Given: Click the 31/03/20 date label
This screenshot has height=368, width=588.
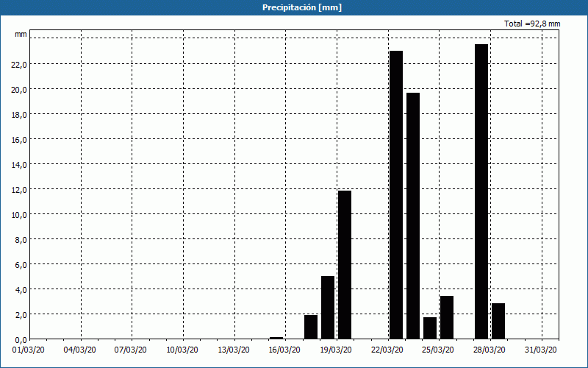Looking at the screenshot, I should pos(541,350).
